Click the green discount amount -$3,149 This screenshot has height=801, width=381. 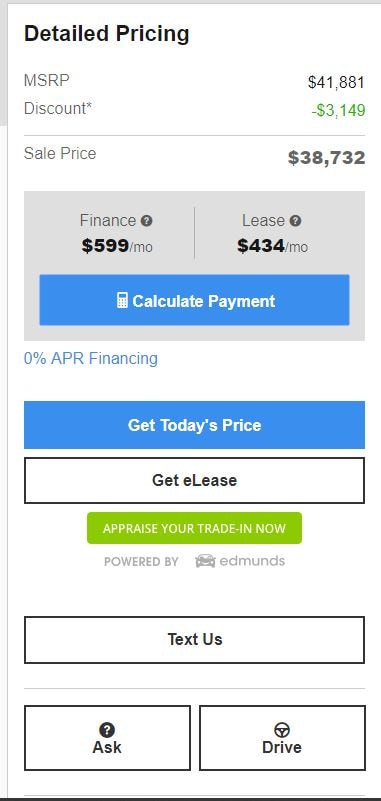coord(339,110)
